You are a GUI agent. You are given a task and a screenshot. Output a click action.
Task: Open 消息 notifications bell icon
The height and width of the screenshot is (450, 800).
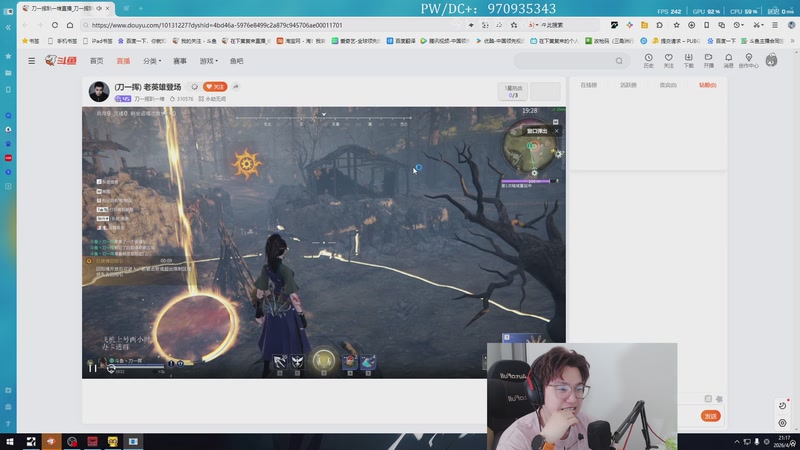pyautogui.click(x=729, y=60)
